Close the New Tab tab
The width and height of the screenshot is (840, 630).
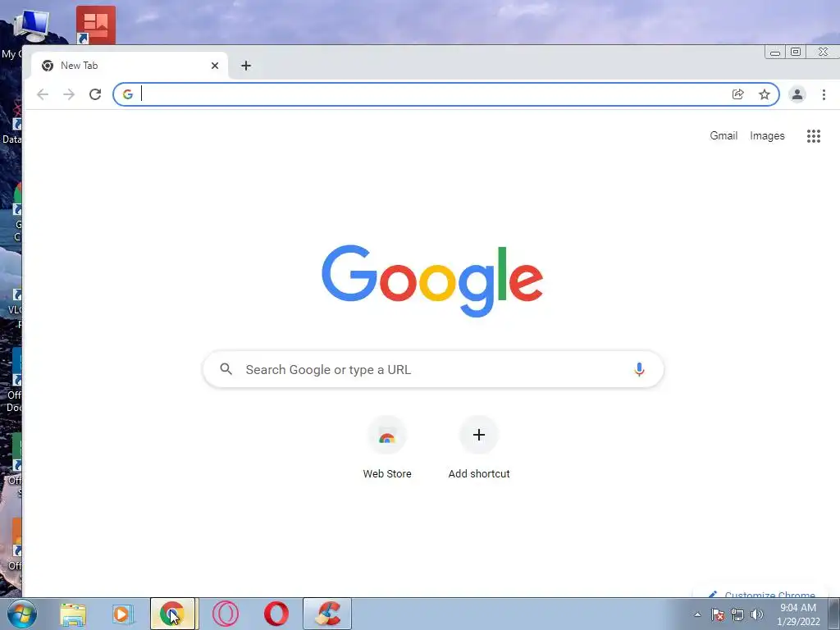[215, 66]
